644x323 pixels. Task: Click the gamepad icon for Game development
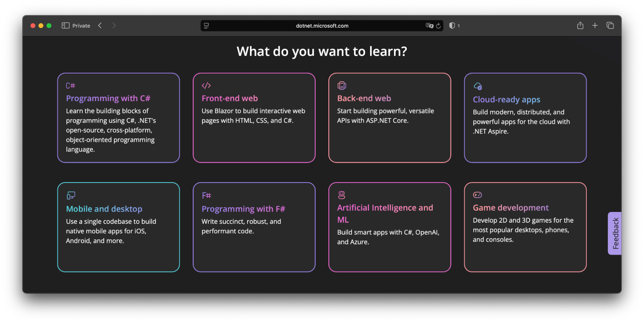tap(477, 195)
